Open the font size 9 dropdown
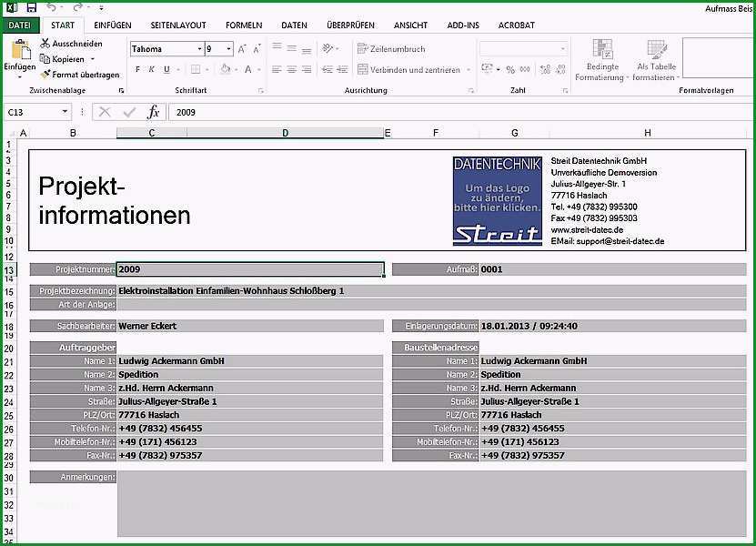The image size is (756, 546). [x=228, y=49]
